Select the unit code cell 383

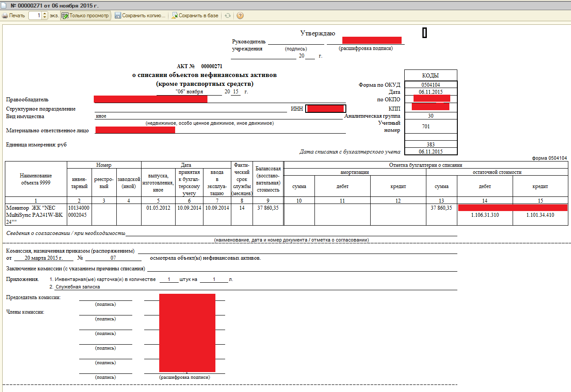(430, 144)
